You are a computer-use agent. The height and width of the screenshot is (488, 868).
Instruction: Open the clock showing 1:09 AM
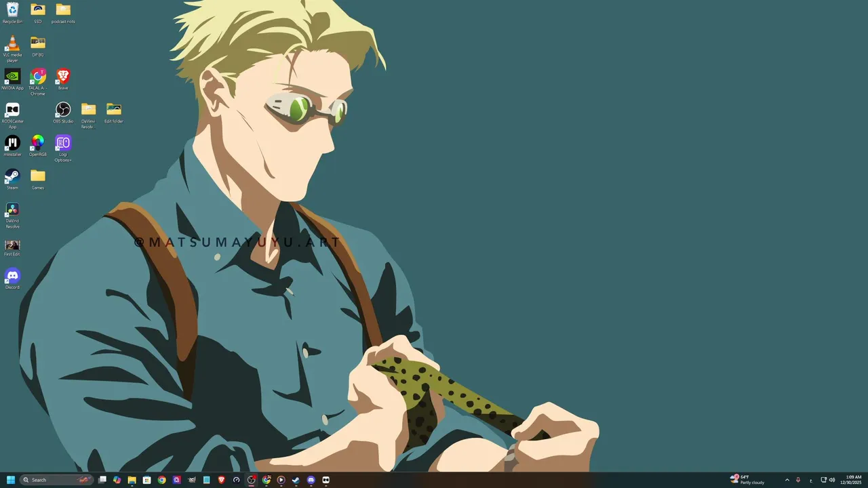(x=851, y=480)
